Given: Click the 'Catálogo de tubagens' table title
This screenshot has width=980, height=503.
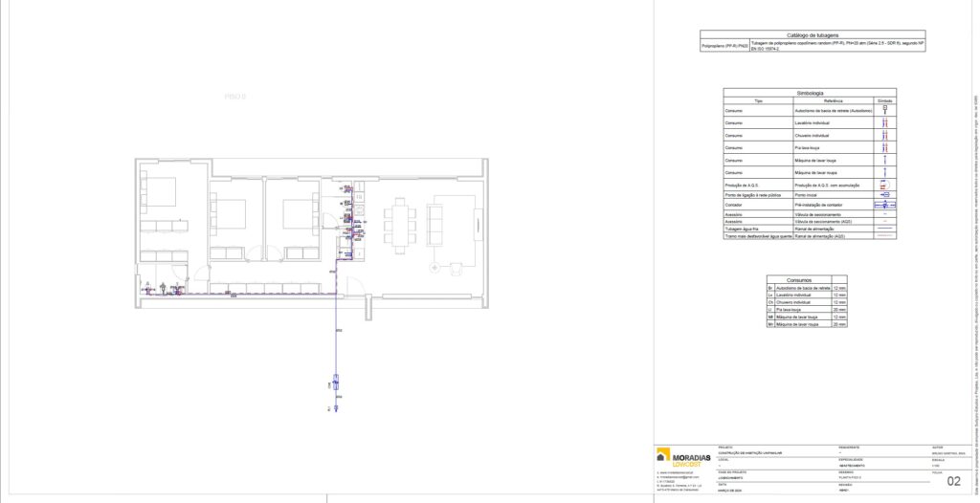Looking at the screenshot, I should pos(813,35).
